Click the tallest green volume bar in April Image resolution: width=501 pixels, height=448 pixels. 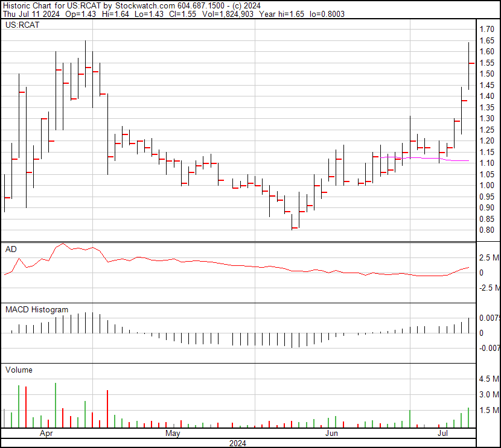pyautogui.click(x=56, y=405)
